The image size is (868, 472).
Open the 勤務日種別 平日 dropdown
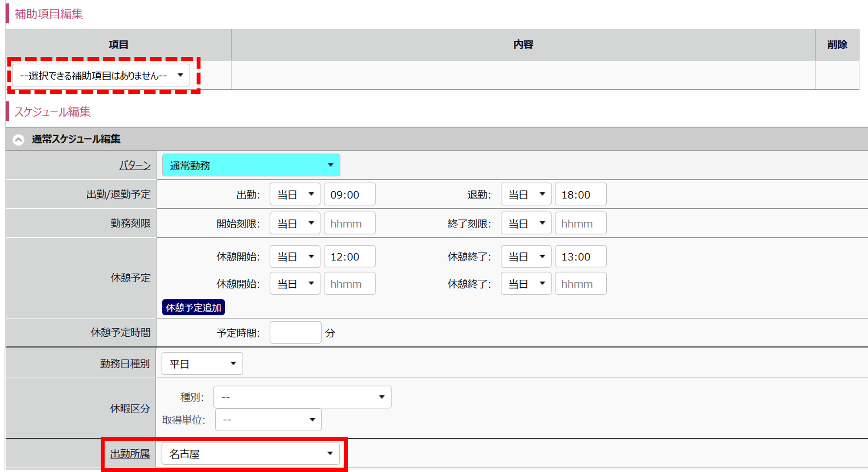[x=202, y=364]
